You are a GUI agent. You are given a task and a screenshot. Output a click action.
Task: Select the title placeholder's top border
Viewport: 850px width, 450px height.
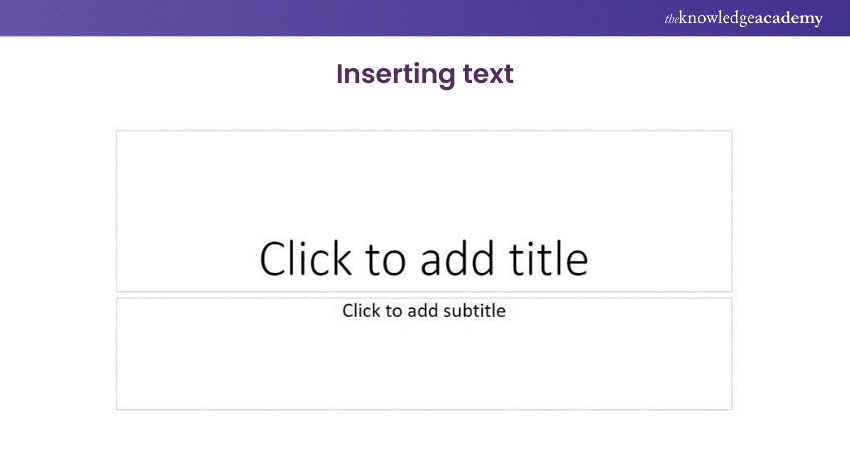point(424,131)
